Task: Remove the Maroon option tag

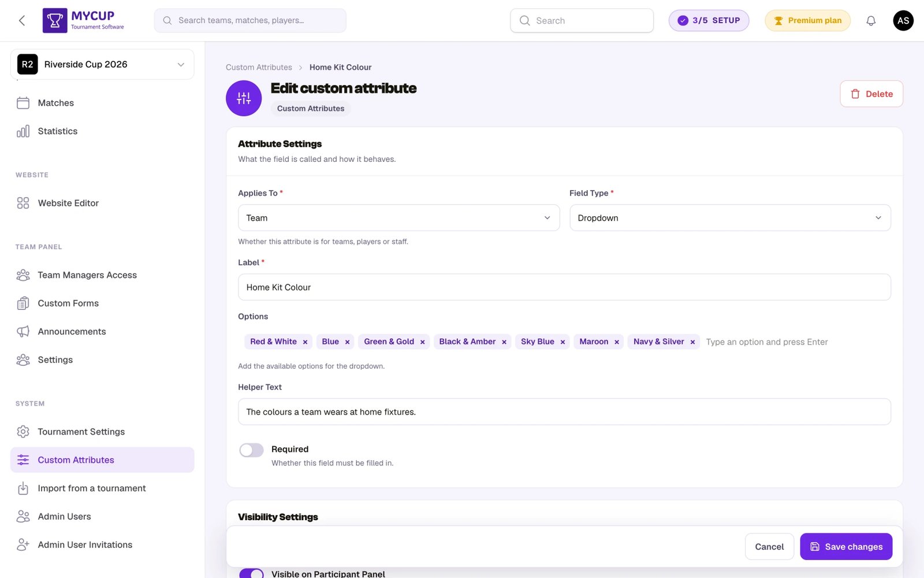Action: [x=616, y=342]
